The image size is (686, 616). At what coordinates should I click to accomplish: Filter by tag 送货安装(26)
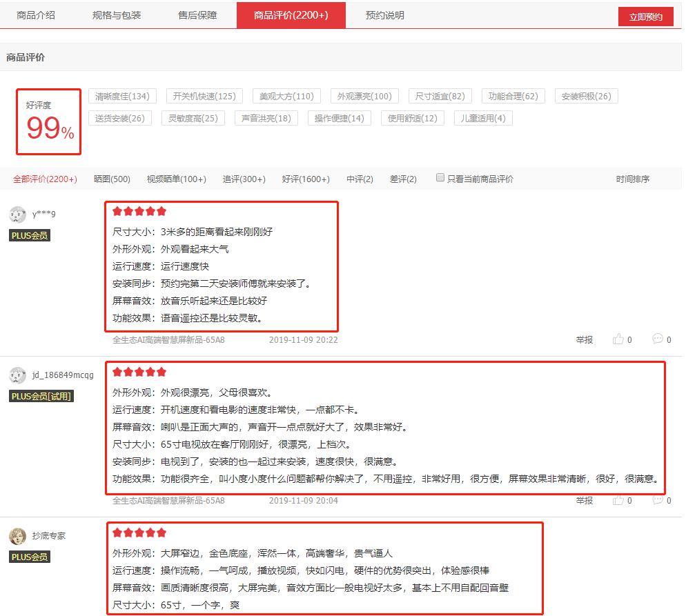click(x=120, y=118)
